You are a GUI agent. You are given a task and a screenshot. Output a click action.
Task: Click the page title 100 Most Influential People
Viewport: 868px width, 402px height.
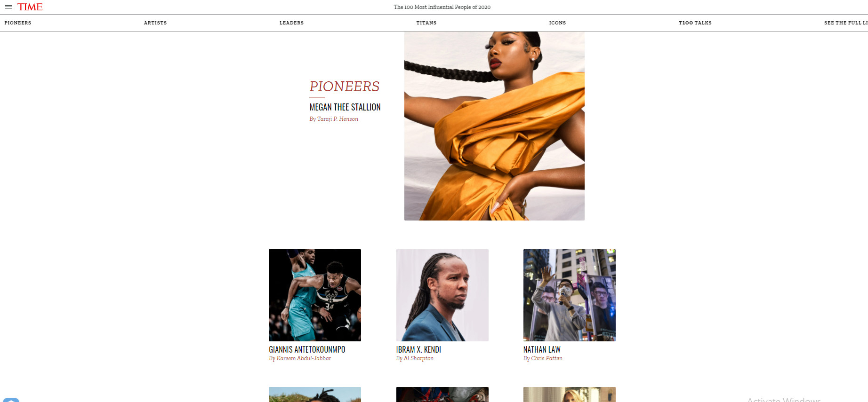click(442, 7)
